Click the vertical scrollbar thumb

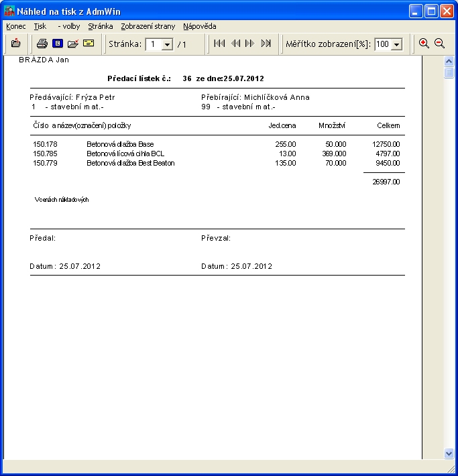[x=449, y=72]
